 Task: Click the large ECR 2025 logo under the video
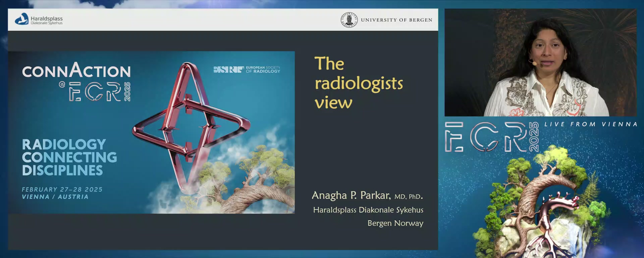pyautogui.click(x=492, y=137)
